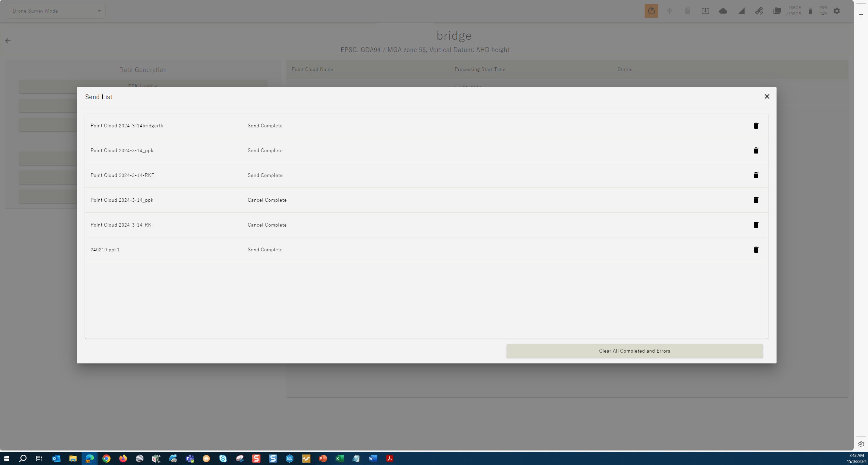868x465 pixels.
Task: Click the 2024-3-14bridgertk Send Complete status
Action: point(265,126)
